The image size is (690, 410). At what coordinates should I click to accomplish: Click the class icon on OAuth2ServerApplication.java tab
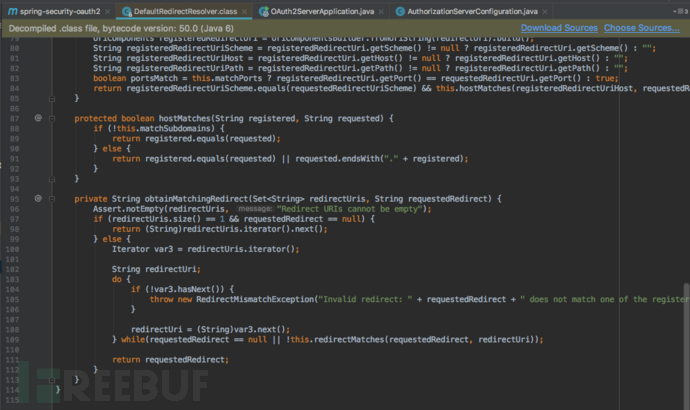pyautogui.click(x=264, y=11)
